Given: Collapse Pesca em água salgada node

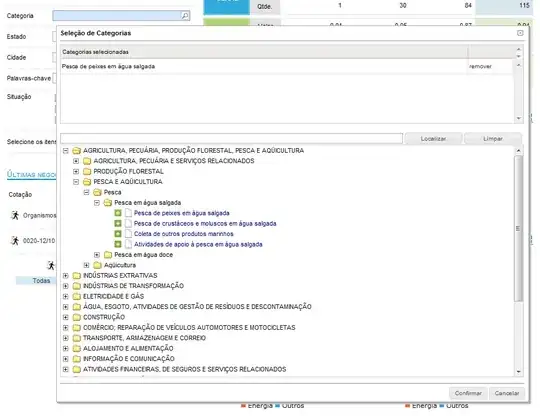Looking at the screenshot, I should point(97,202).
